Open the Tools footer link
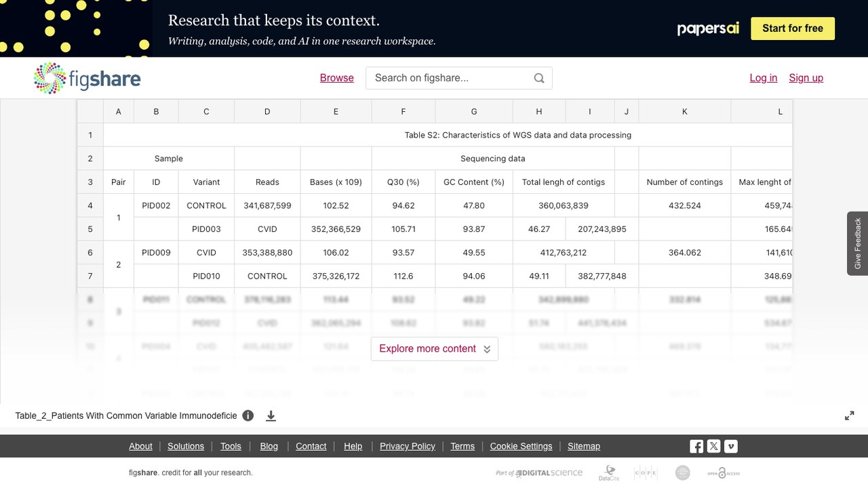The image size is (868, 488). [x=231, y=446]
